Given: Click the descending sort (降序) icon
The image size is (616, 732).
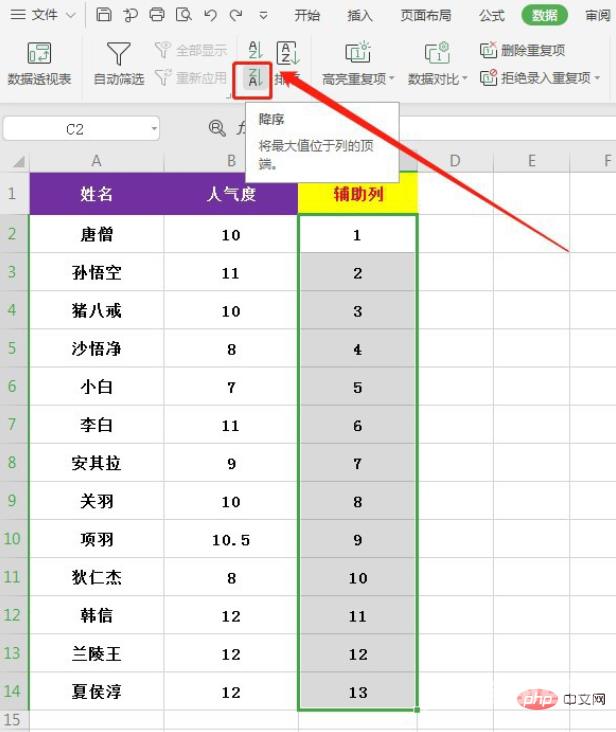Looking at the screenshot, I should point(254,79).
